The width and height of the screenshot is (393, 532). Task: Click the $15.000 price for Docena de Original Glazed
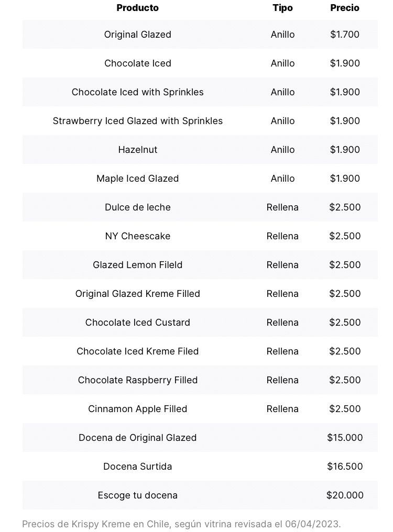click(x=345, y=438)
